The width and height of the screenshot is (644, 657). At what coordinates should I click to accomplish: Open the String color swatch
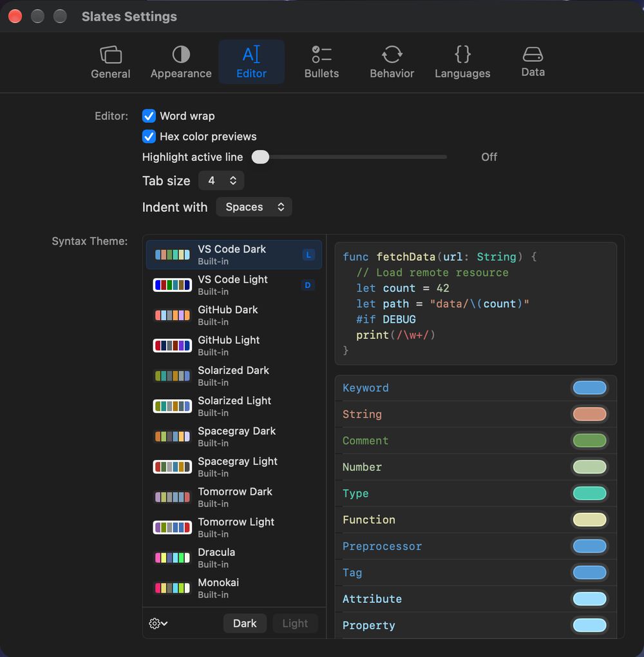point(589,414)
